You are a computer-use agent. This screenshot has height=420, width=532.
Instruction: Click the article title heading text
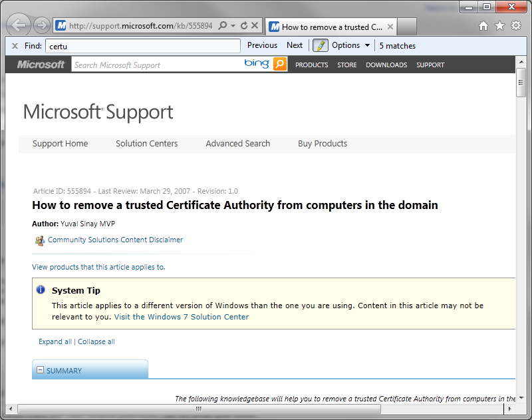pos(235,206)
